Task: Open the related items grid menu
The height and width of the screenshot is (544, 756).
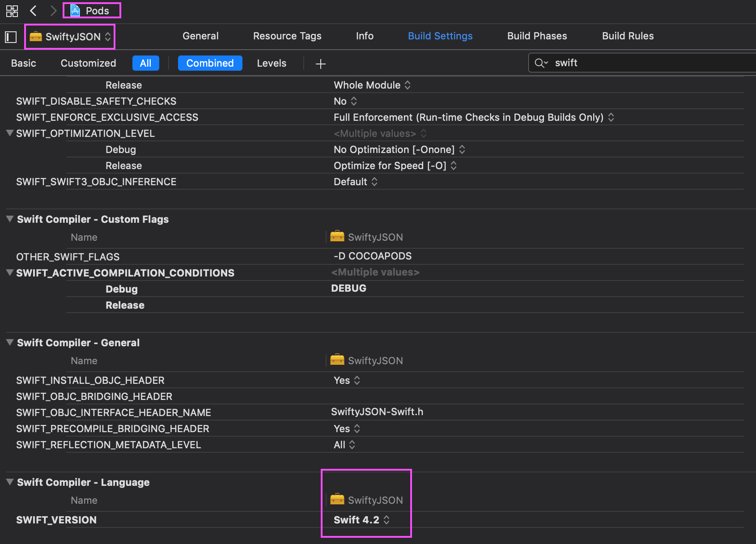Action: click(12, 11)
